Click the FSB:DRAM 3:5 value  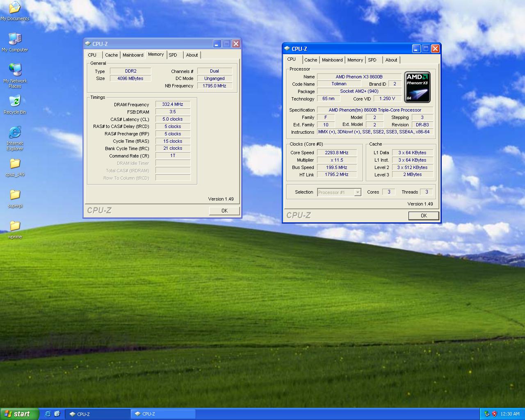[x=173, y=112]
